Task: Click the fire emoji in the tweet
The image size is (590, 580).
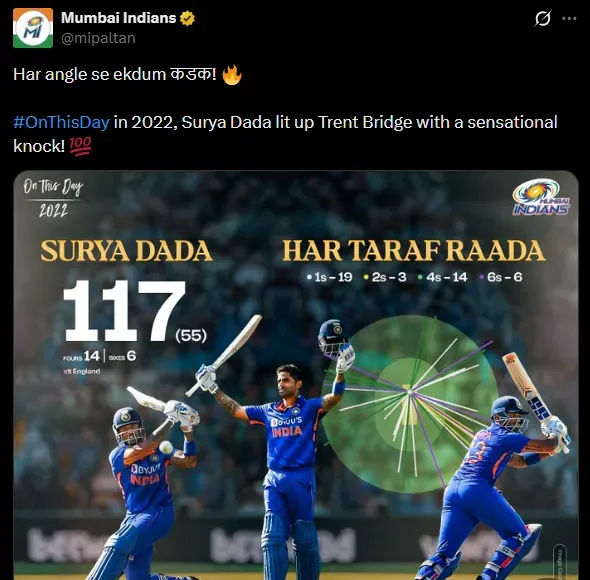Action: click(x=232, y=75)
